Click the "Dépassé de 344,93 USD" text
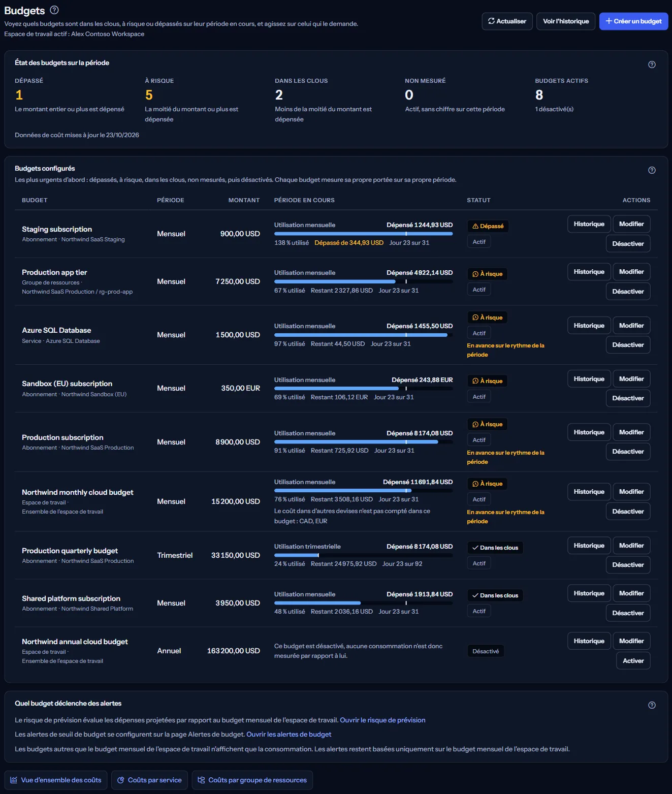The height and width of the screenshot is (794, 672). (349, 243)
